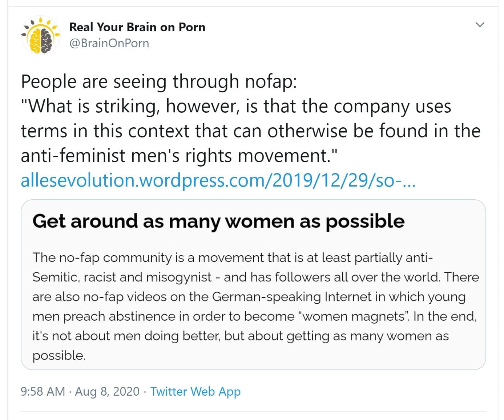Click the "Get around as many women" headline
504x420 pixels.
click(218, 221)
